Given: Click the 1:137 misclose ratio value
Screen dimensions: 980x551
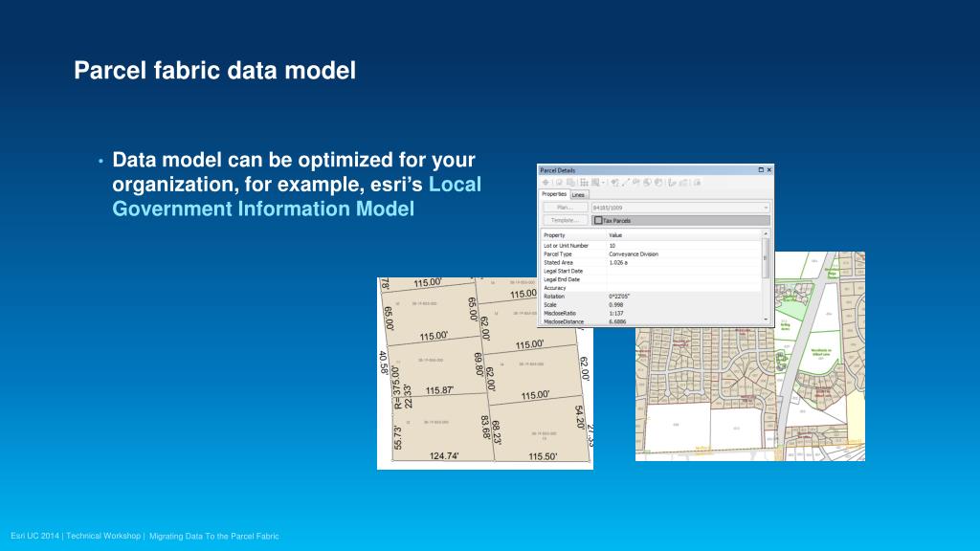Looking at the screenshot, I should pyautogui.click(x=615, y=314).
